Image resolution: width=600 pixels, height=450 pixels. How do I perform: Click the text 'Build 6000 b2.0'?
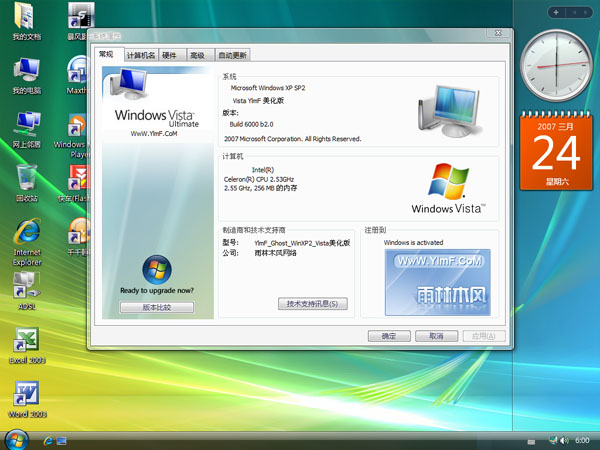pos(251,124)
